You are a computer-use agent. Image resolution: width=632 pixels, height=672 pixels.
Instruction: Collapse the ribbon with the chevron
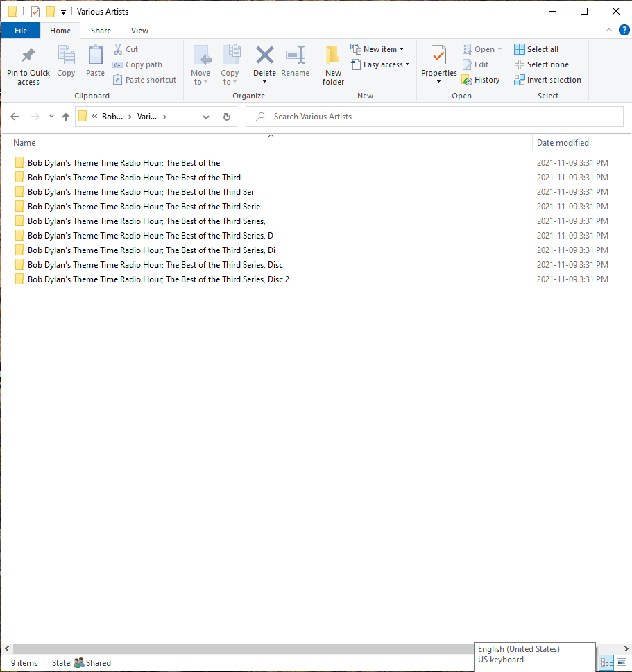[608, 31]
